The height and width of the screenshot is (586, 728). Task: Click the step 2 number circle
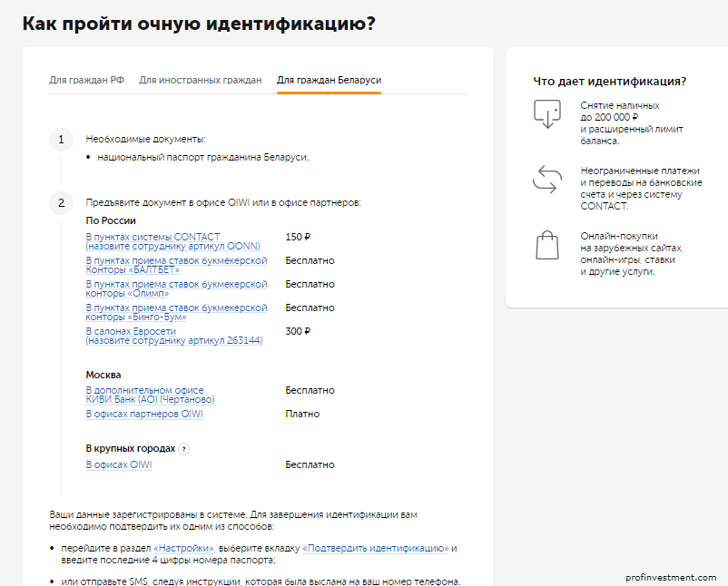[62, 203]
